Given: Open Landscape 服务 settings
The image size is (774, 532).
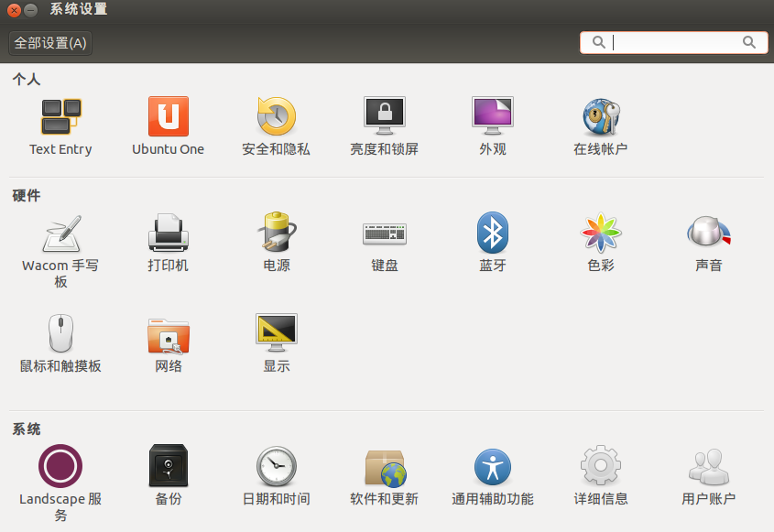Looking at the screenshot, I should coord(60,483).
